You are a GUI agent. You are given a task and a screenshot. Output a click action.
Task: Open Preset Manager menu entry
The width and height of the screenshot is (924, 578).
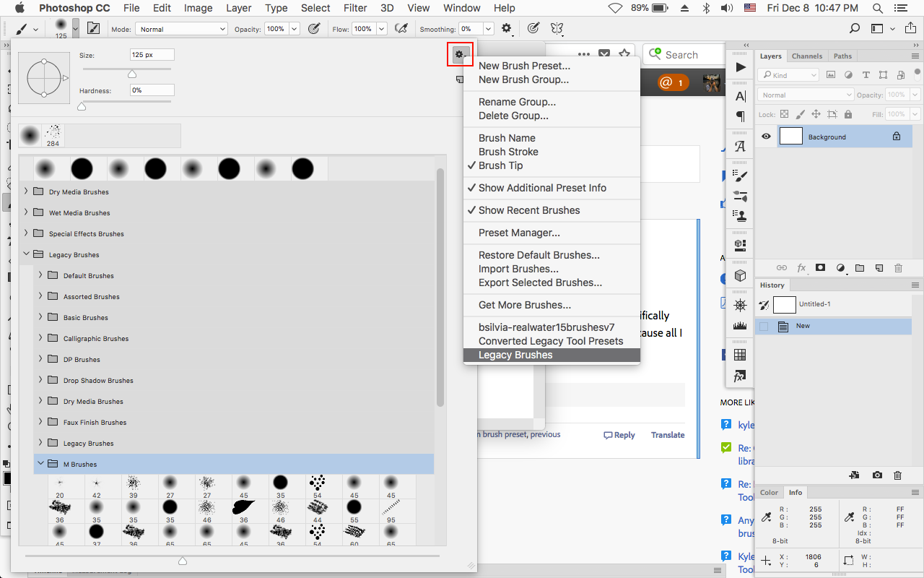(x=519, y=233)
